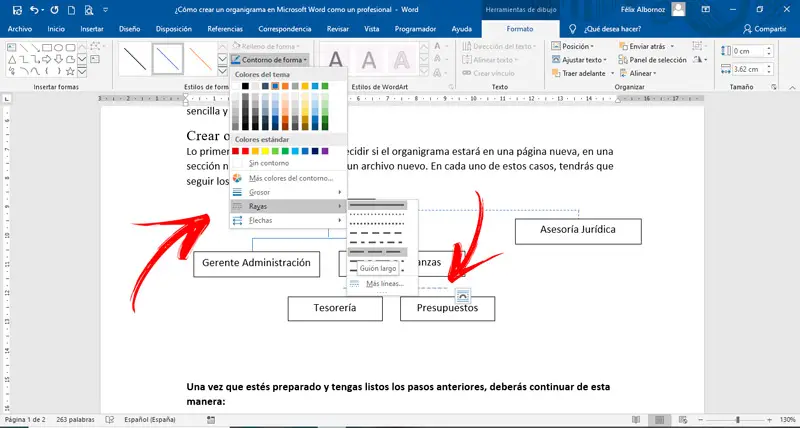Switch to Print Layout view in status bar
This screenshot has height=428, width=800.
click(659, 420)
